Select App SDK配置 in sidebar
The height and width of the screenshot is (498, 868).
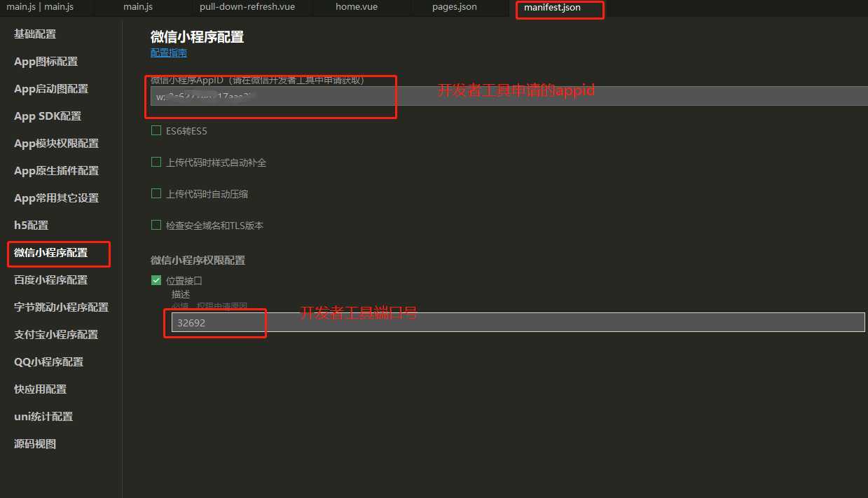[x=48, y=116]
